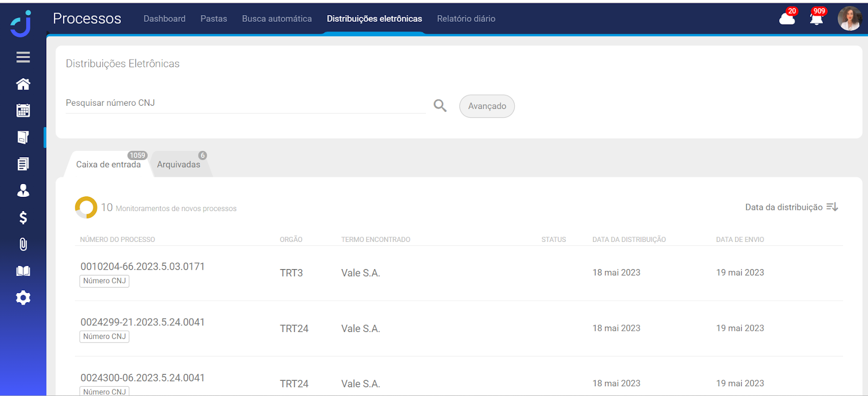This screenshot has width=868, height=396.
Task: Focus the Pesquisar número CNJ field
Action: (244, 103)
